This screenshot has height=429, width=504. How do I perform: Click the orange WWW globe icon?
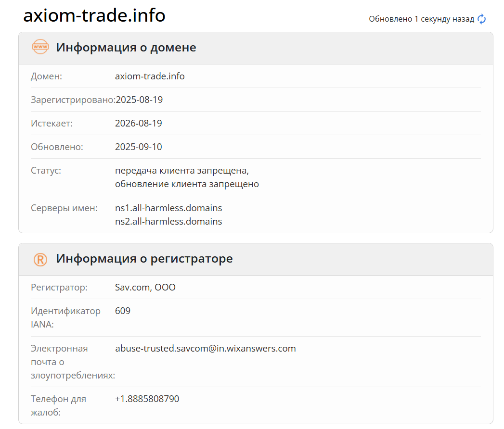pyautogui.click(x=40, y=47)
